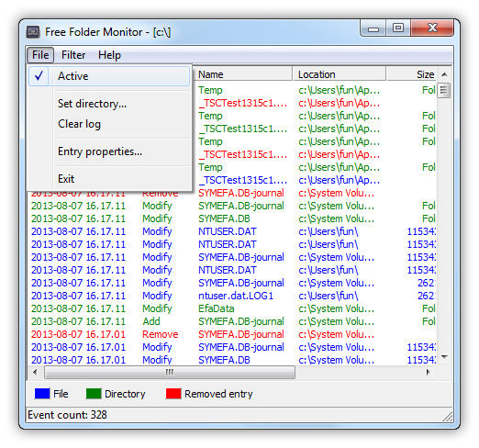Click the green _TSCTest1315c1 directory name
This screenshot has width=479, height=448.
[x=243, y=129]
